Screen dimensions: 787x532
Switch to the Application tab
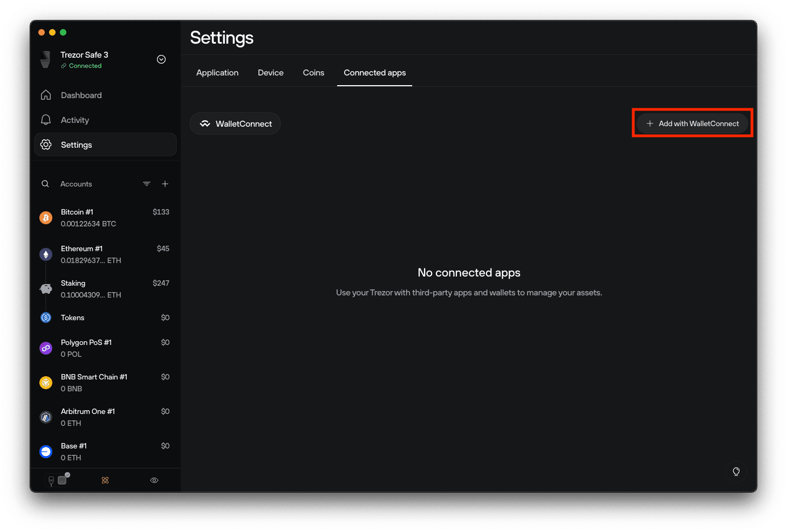coord(217,73)
